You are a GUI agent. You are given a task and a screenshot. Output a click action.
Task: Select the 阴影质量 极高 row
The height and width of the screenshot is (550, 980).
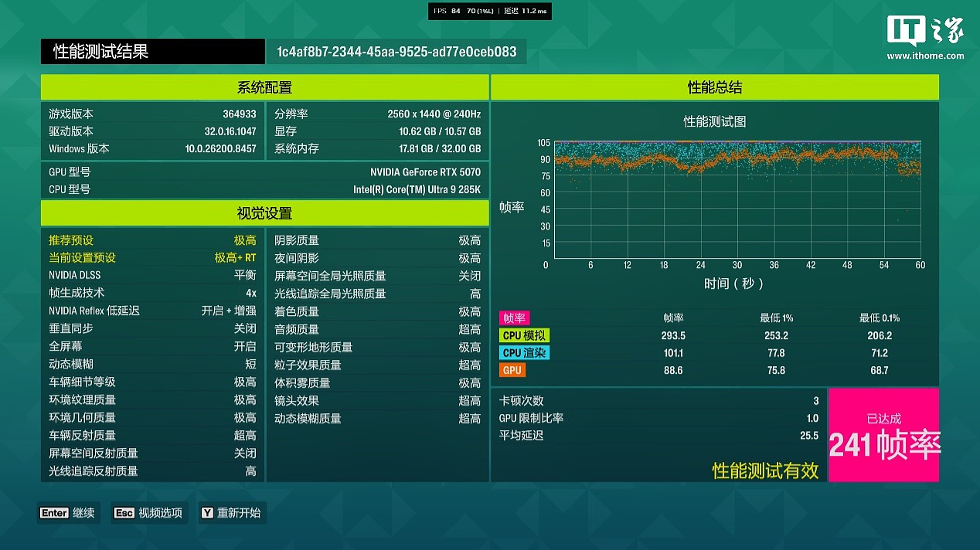pos(377,240)
